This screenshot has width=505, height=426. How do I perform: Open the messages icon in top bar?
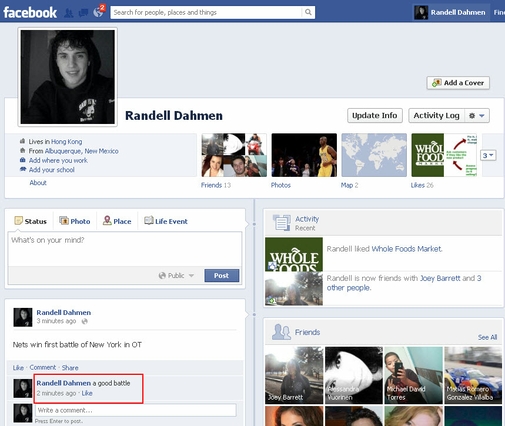83,13
